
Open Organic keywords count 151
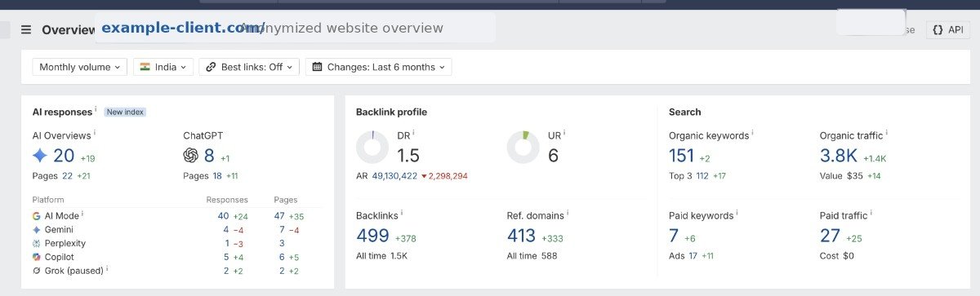[x=681, y=156]
